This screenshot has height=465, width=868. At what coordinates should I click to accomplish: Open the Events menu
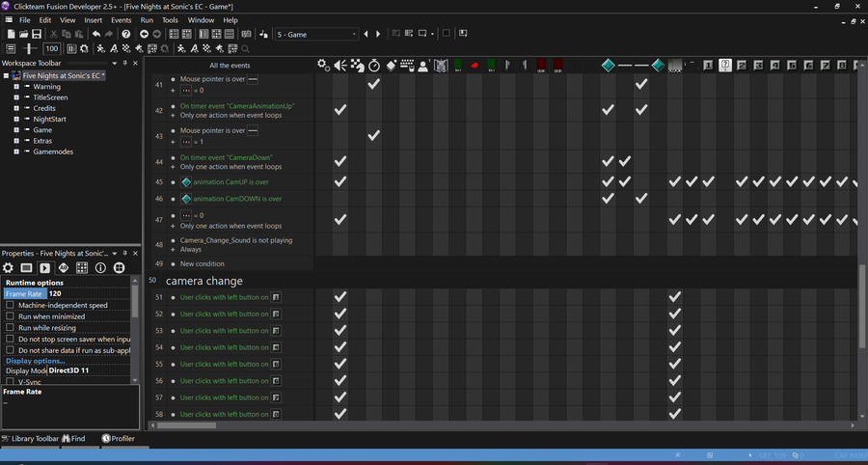(122, 20)
